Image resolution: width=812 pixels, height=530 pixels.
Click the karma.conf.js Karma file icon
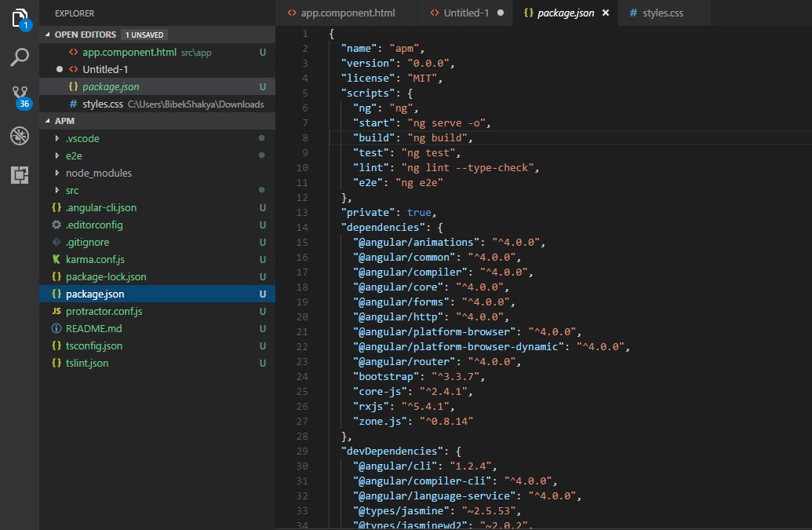pyautogui.click(x=56, y=259)
